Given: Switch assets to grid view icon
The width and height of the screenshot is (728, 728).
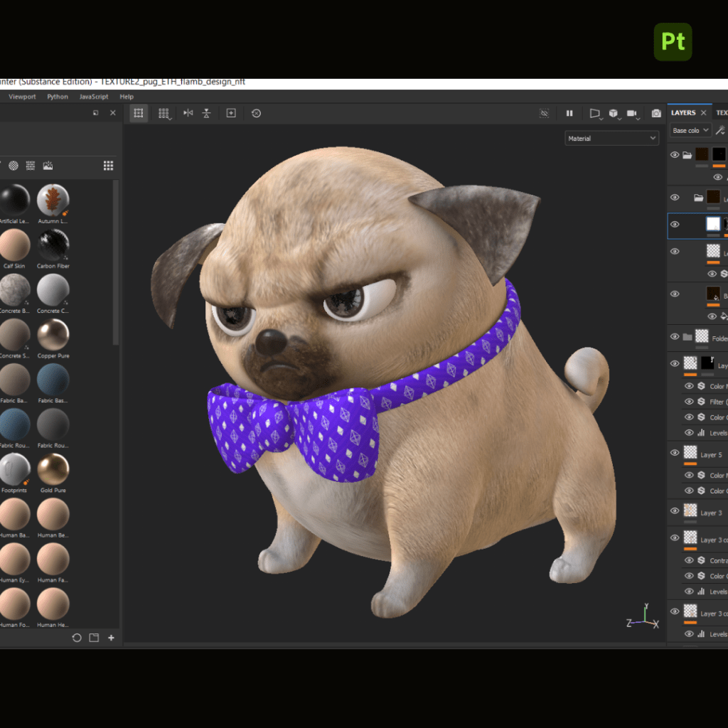Looking at the screenshot, I should click(108, 166).
